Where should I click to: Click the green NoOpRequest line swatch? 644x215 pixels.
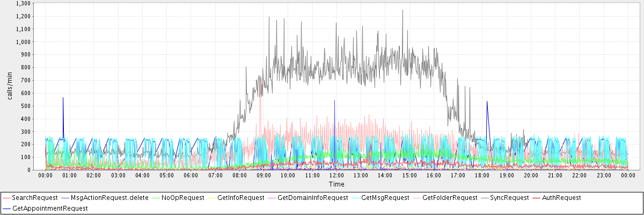coord(153,198)
